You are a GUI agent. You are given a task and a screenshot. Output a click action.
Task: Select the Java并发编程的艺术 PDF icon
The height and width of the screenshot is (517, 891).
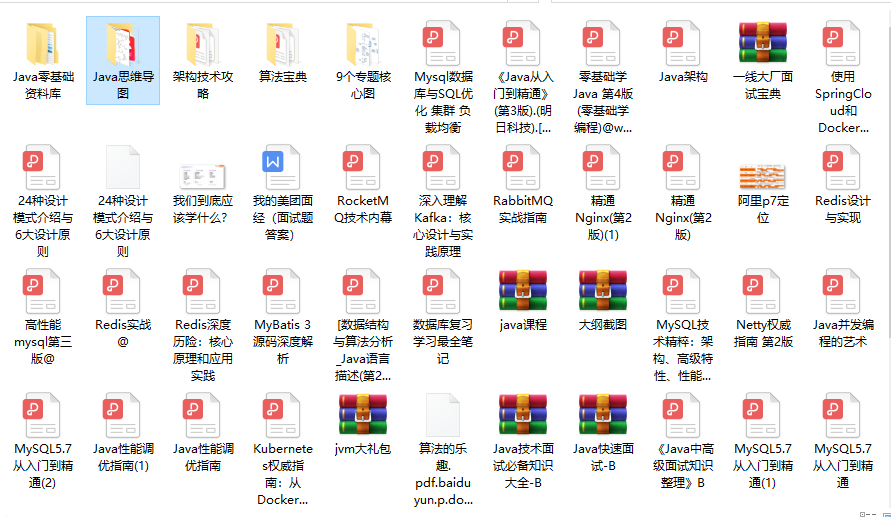click(842, 291)
